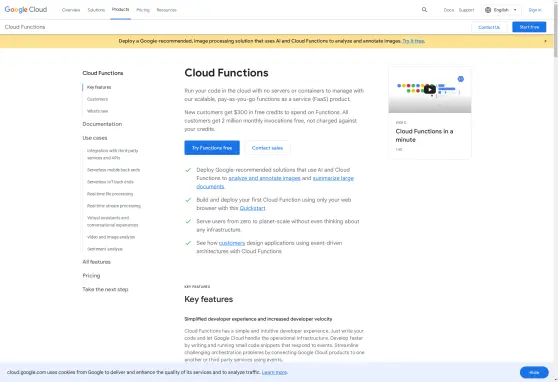Screen dimensions: 558x382
Task: Click Cloud Functions sidebar heading
Action: [x=102, y=73]
